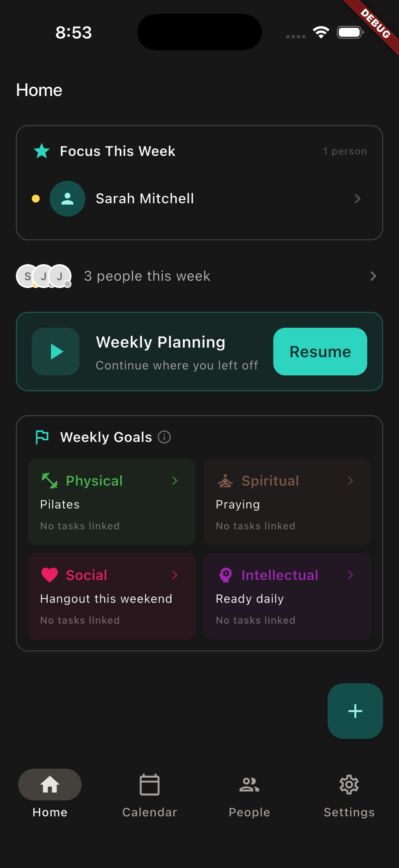This screenshot has height=868, width=399.
Task: Expand the Physical goal chevron
Action: click(x=175, y=481)
